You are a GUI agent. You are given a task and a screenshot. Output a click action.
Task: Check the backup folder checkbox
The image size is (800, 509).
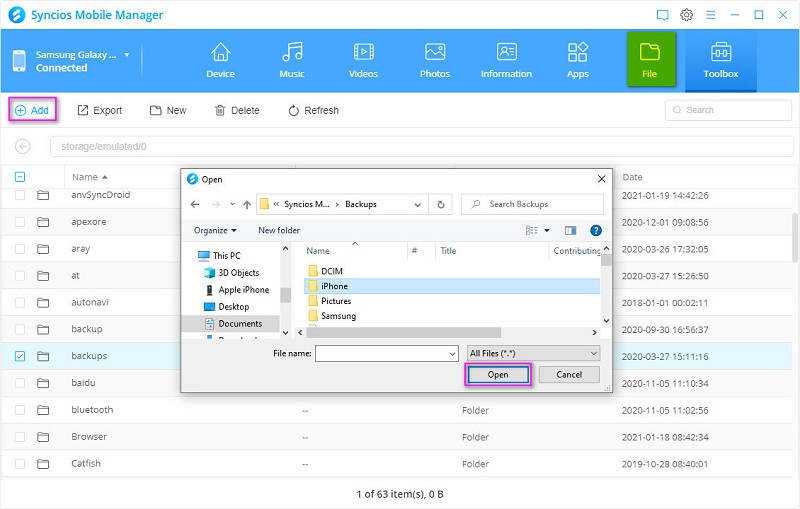[x=20, y=329]
